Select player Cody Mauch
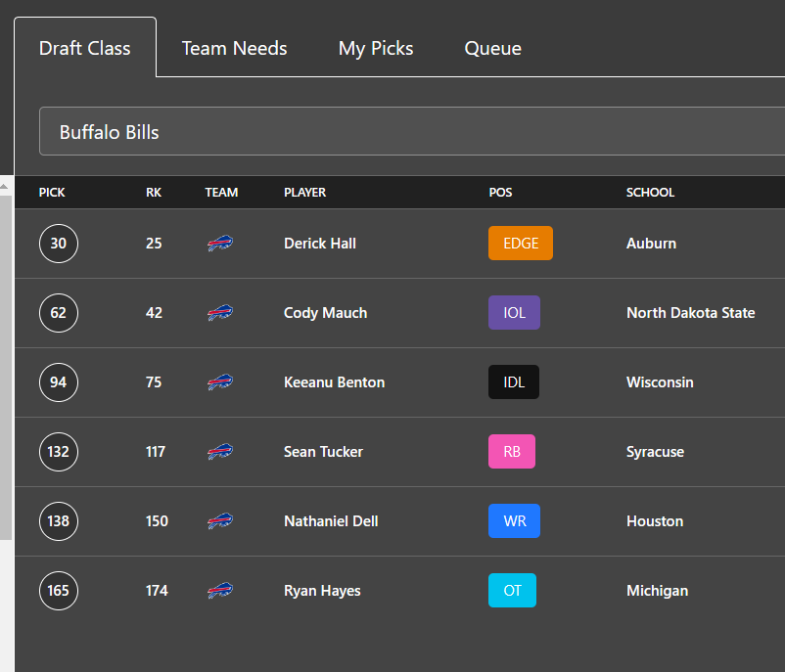785x672 pixels. click(325, 313)
